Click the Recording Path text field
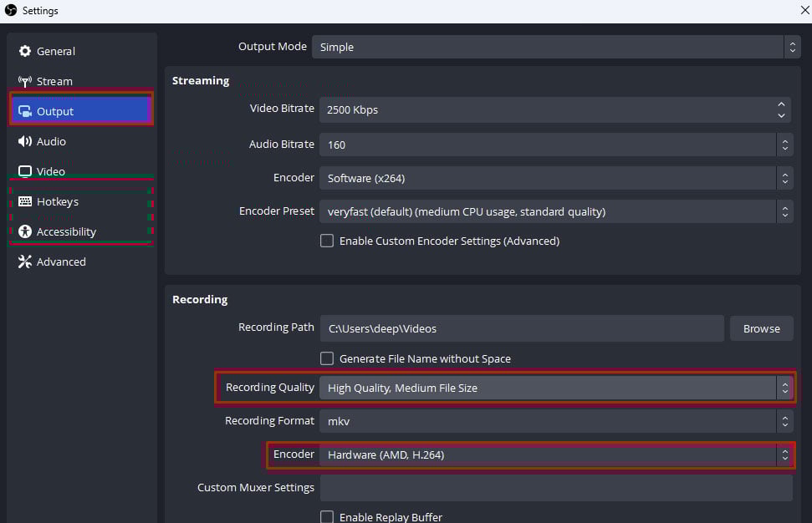 click(522, 328)
